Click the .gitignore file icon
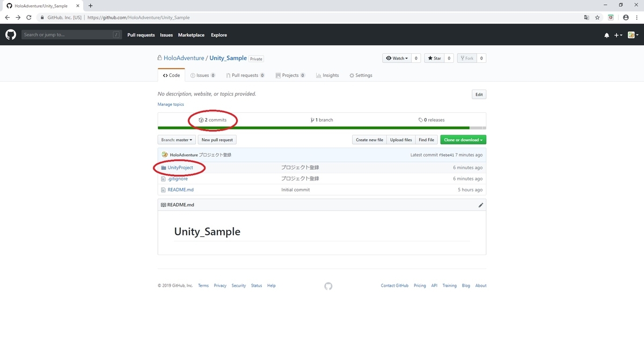 pos(163,179)
